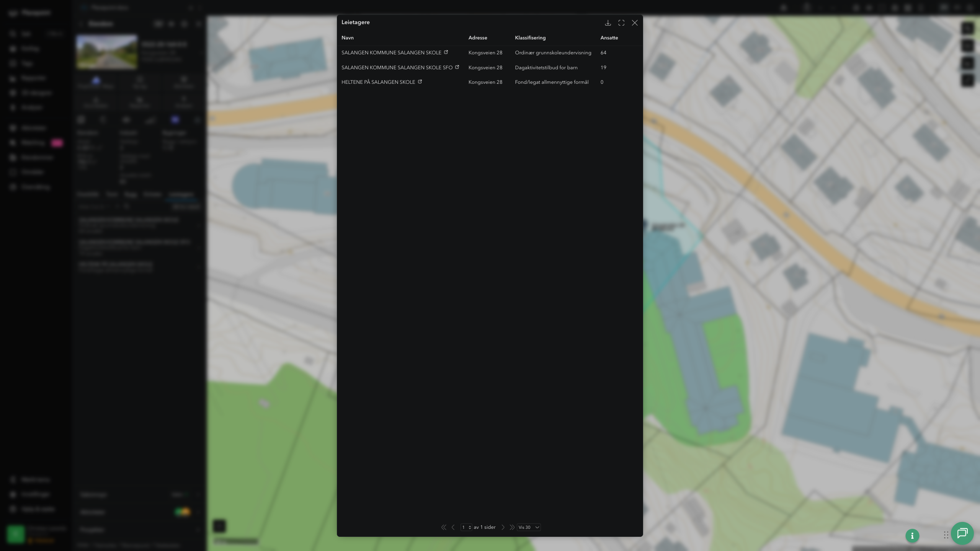Close the Leietagere dialog
Image resolution: width=980 pixels, height=551 pixels.
coord(635,23)
